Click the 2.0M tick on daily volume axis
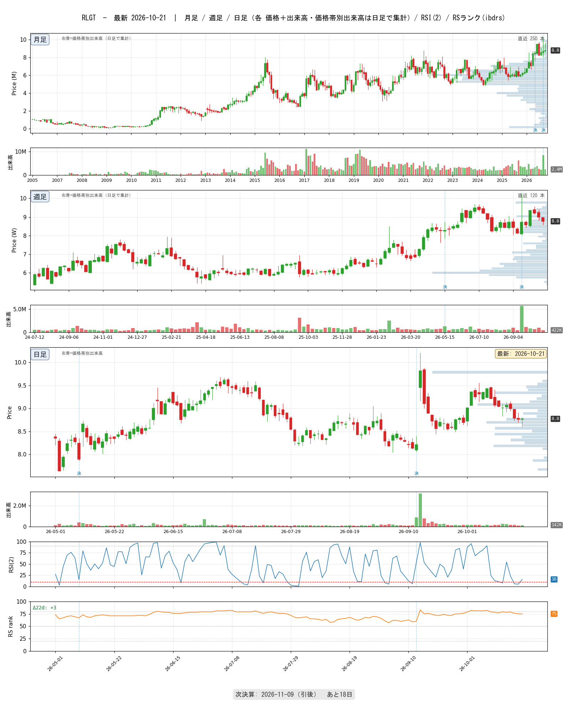 click(x=20, y=506)
